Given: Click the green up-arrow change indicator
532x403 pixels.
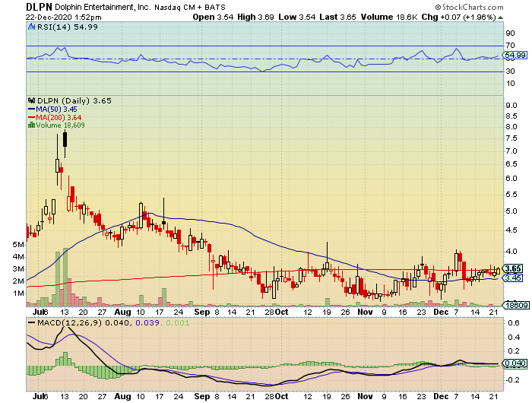Looking at the screenshot, I should click(500, 17).
